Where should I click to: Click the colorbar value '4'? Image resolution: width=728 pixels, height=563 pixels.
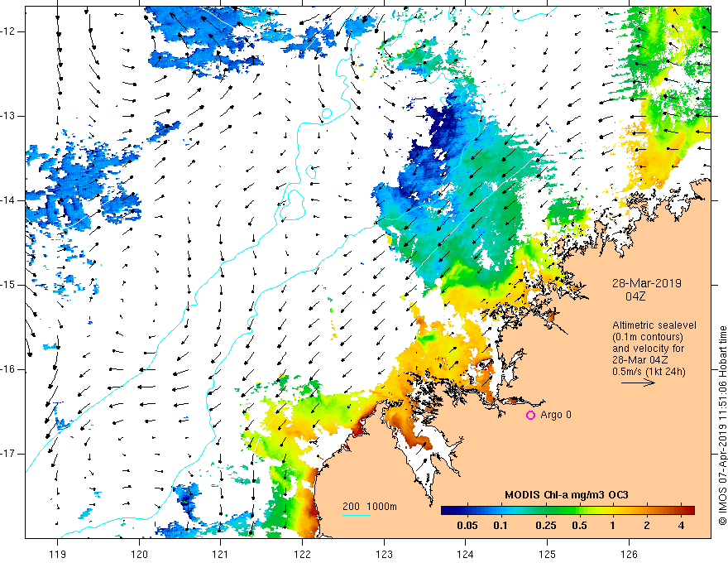pyautogui.click(x=681, y=526)
